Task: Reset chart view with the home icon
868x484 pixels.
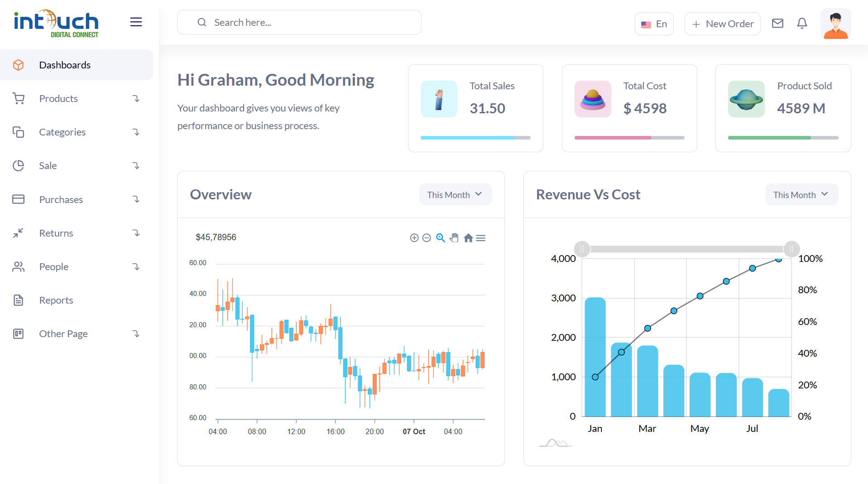Action: (468, 237)
